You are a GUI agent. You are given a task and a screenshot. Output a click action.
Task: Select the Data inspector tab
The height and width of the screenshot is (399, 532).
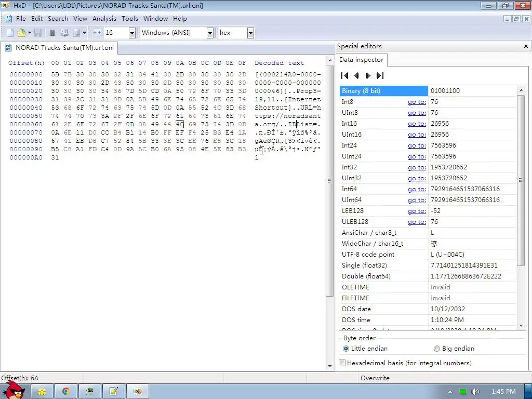point(362,60)
